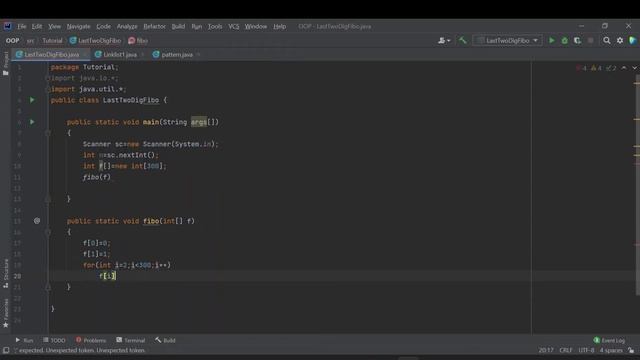This screenshot has height=360, width=640.
Task: Open the Navigate menu
Action: click(78, 27)
